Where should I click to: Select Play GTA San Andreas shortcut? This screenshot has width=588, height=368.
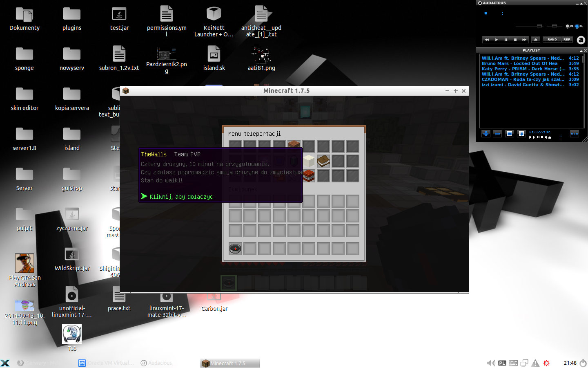(x=24, y=270)
